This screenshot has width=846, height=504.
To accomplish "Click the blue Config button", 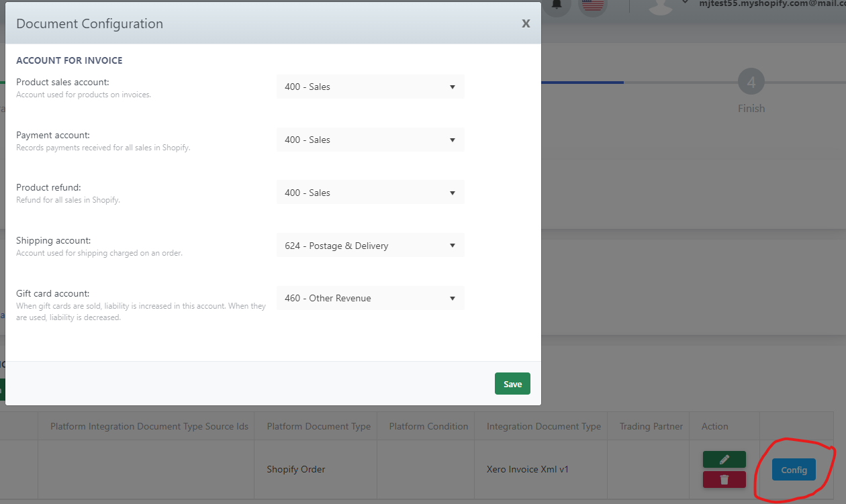I will (794, 470).
